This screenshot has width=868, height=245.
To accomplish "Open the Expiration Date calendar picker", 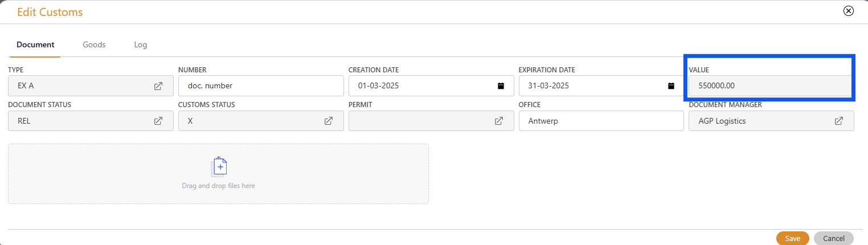I will point(672,86).
